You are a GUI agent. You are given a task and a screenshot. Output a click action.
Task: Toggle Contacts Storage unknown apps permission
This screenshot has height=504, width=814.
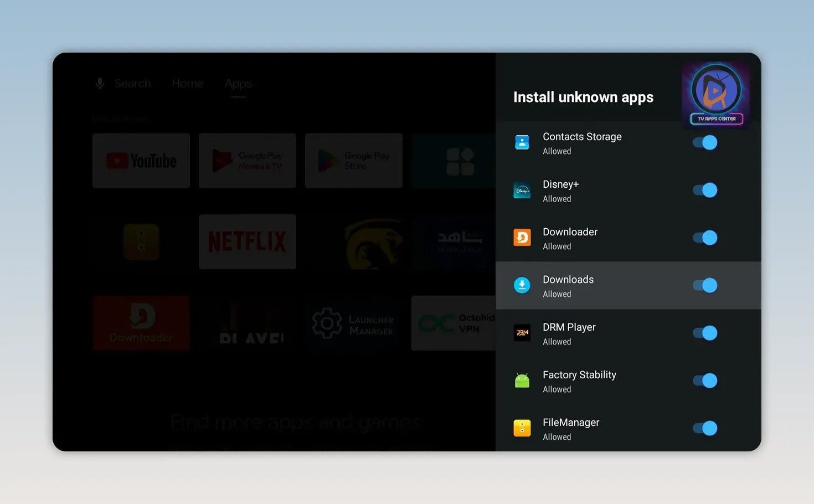click(x=705, y=142)
